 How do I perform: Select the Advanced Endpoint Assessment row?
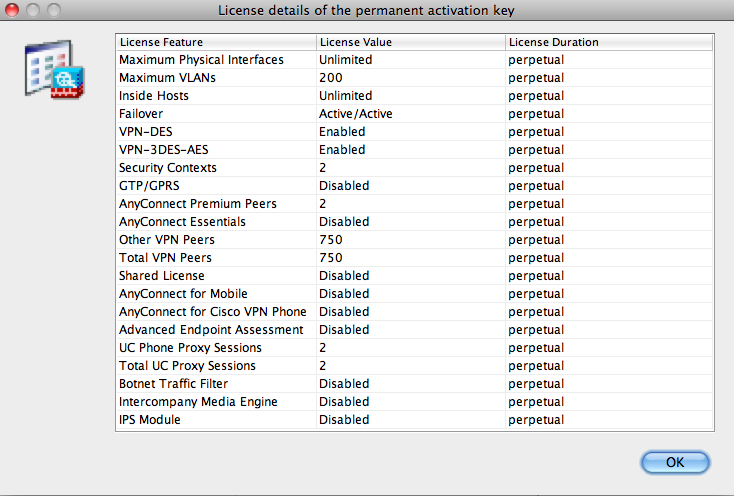coord(415,330)
